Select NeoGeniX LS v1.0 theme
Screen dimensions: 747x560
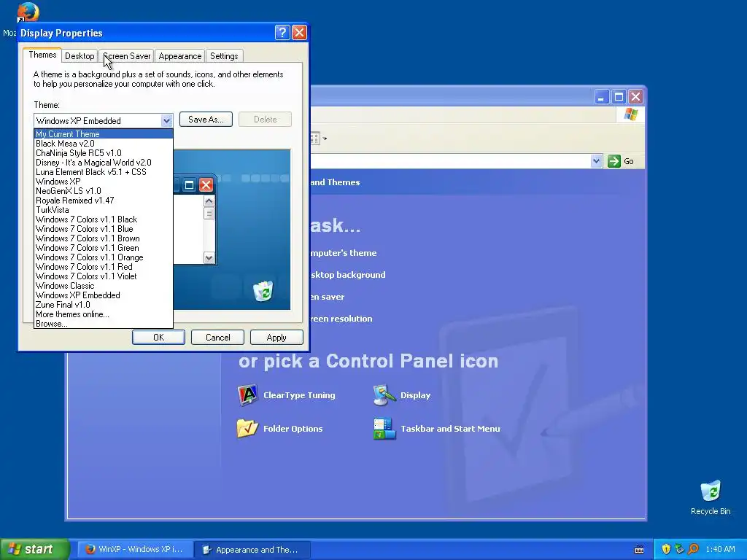pyautogui.click(x=104, y=191)
